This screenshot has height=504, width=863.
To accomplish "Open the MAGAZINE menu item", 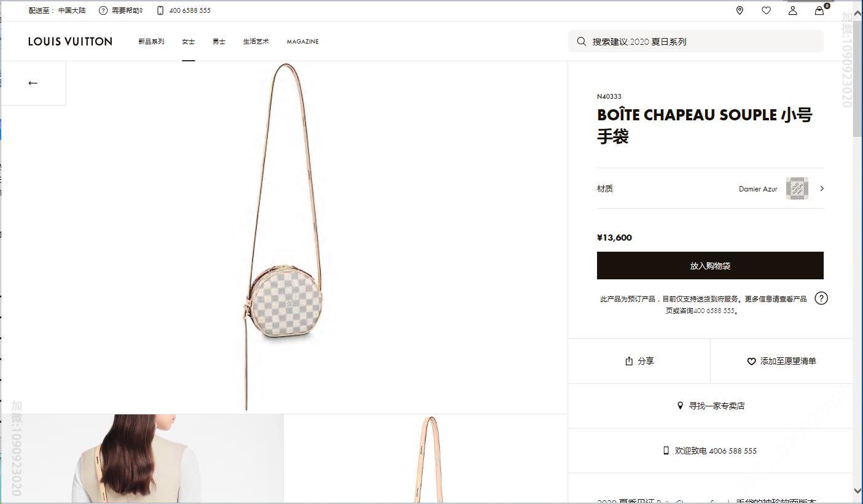I will pyautogui.click(x=302, y=42).
